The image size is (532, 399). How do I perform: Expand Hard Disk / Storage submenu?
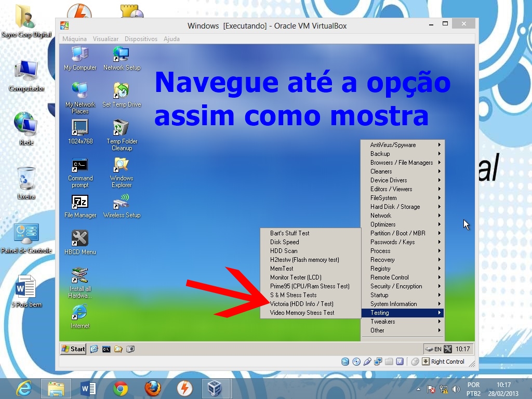[x=403, y=207]
